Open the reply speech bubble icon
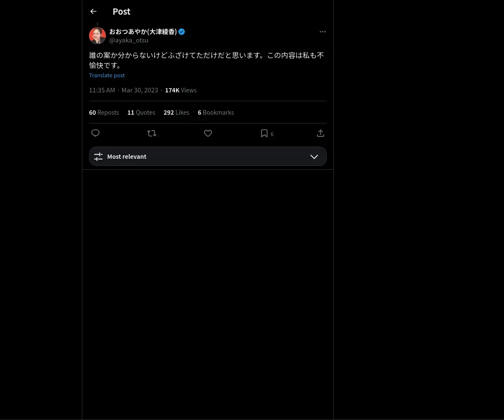 95,133
